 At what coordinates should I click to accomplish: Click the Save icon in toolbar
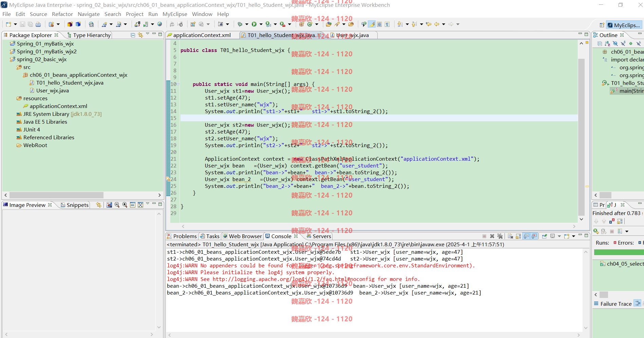tap(22, 24)
